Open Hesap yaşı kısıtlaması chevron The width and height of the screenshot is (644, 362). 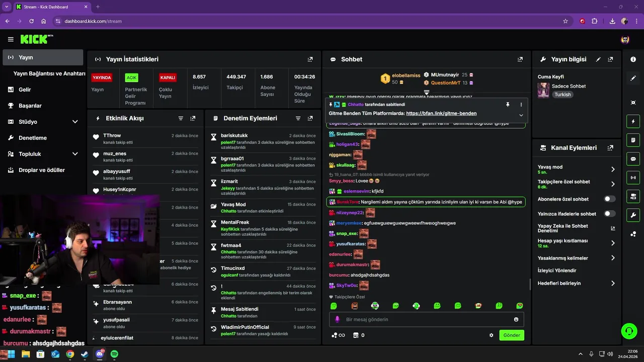point(613,243)
